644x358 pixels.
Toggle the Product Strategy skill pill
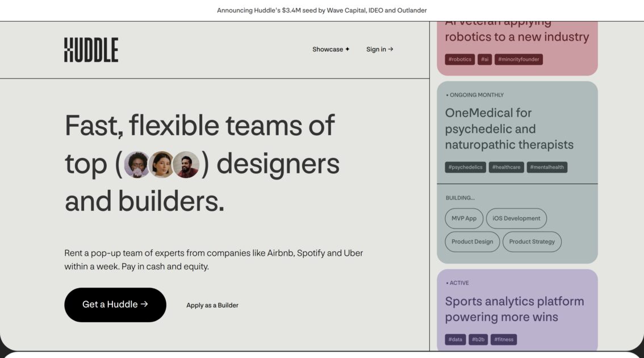(532, 241)
